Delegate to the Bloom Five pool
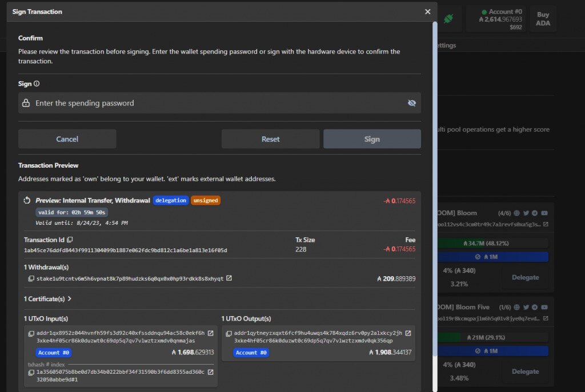585x392 pixels. [525, 371]
